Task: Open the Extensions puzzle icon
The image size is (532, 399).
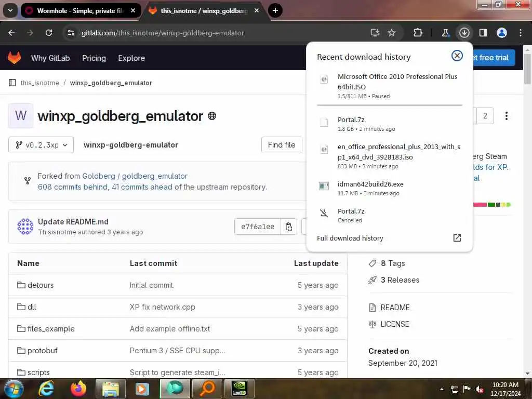Action: (418, 33)
